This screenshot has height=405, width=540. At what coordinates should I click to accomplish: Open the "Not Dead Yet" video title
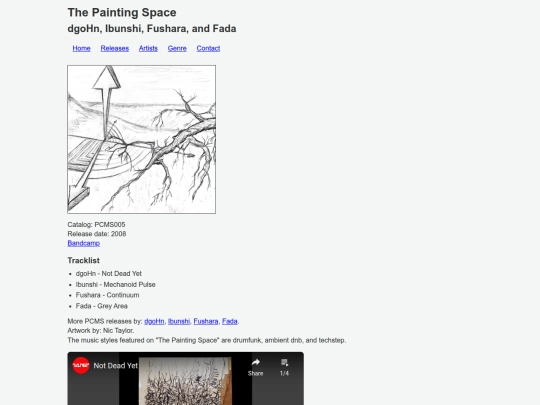coord(115,366)
